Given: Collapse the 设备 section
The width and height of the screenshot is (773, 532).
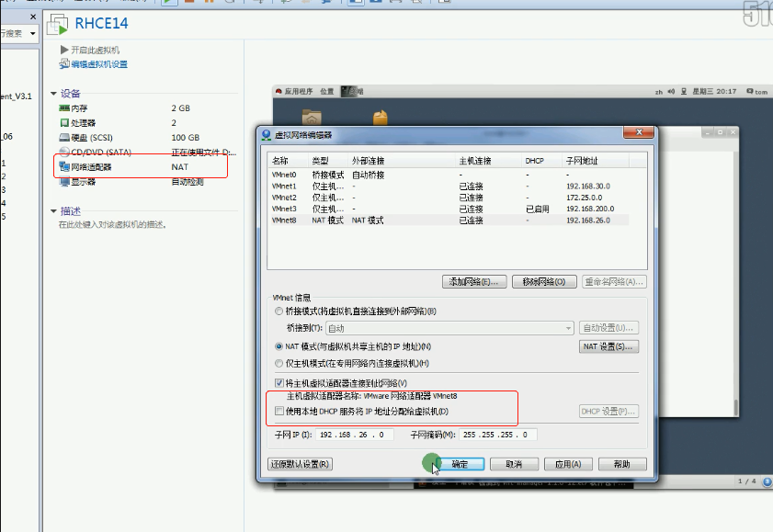Looking at the screenshot, I should [53, 94].
